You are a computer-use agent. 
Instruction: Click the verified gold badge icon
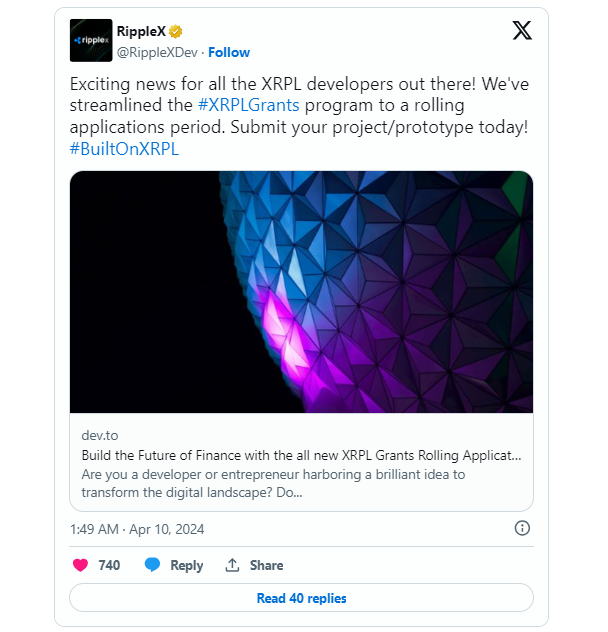pos(176,31)
